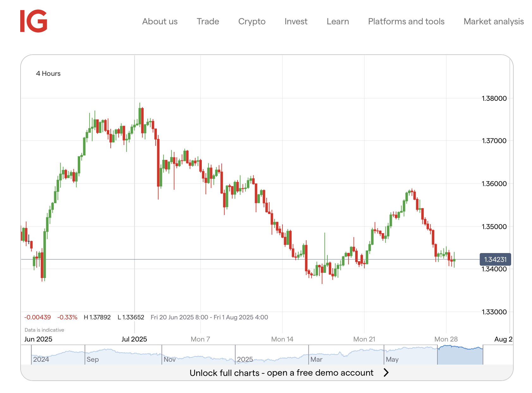Click the L 1.33652 low value
Screen dimensions: 532x393
click(x=131, y=317)
